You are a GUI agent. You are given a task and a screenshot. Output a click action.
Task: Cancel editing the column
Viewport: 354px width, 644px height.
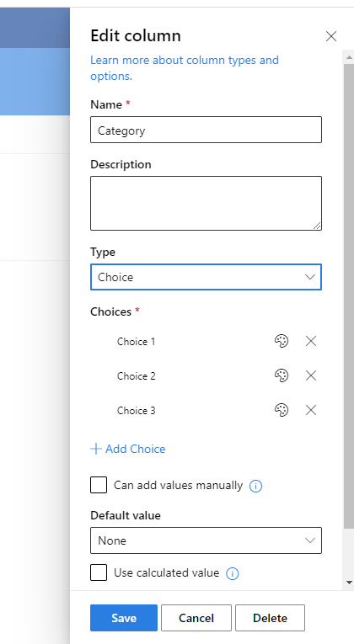[x=196, y=618]
